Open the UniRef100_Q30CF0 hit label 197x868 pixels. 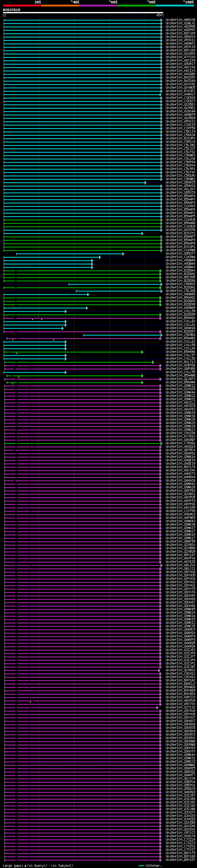180,812
